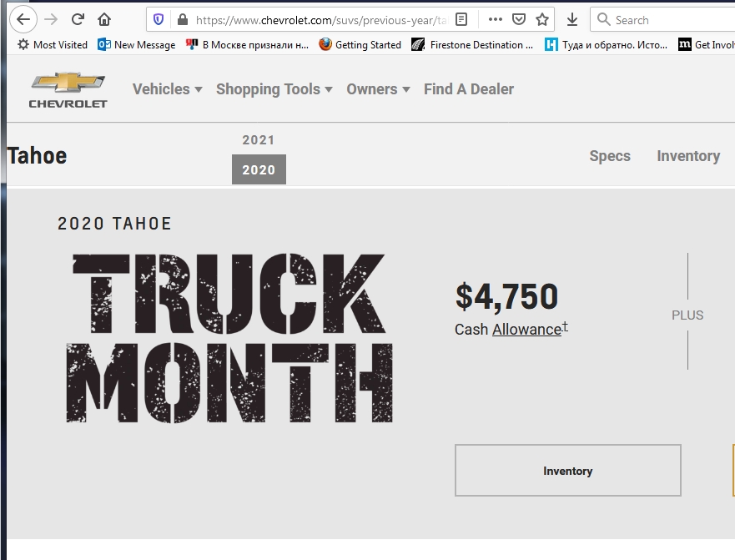
Task: Open the В Москве признали bookmark
Action: 247,44
